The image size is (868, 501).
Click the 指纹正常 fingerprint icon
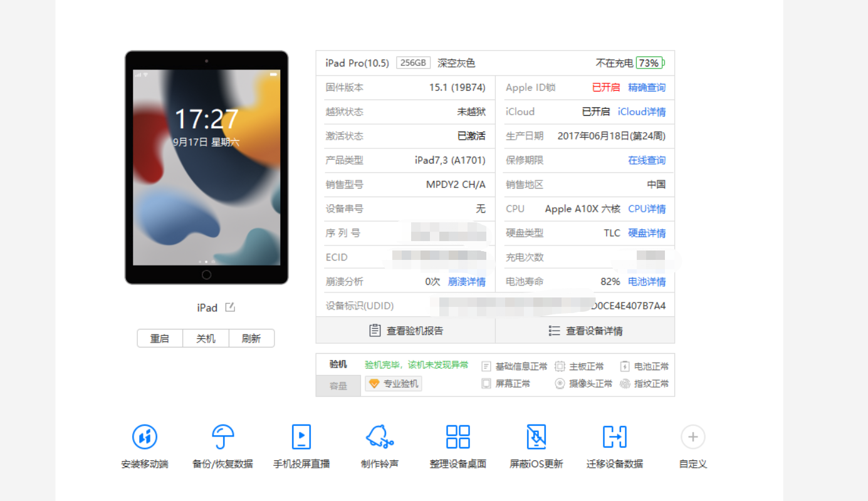click(625, 383)
